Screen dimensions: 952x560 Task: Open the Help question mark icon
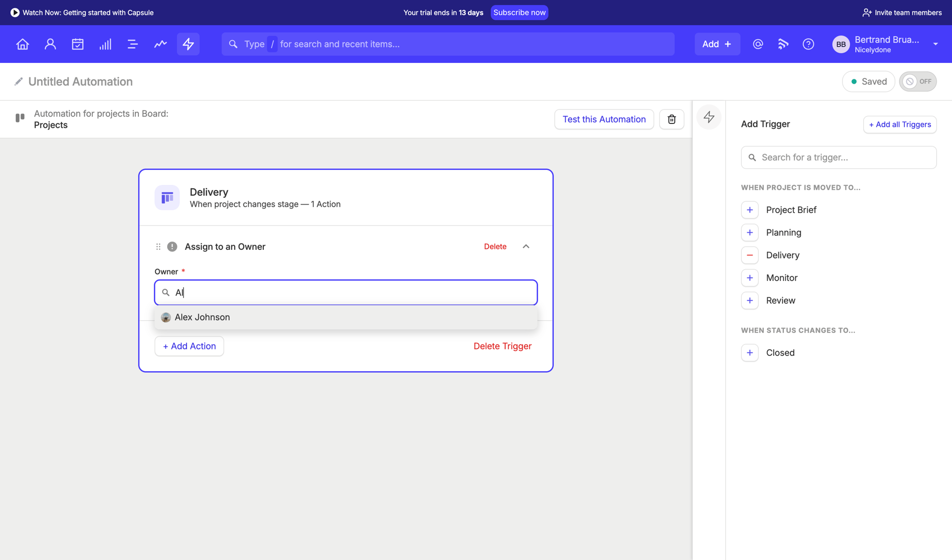(x=808, y=44)
